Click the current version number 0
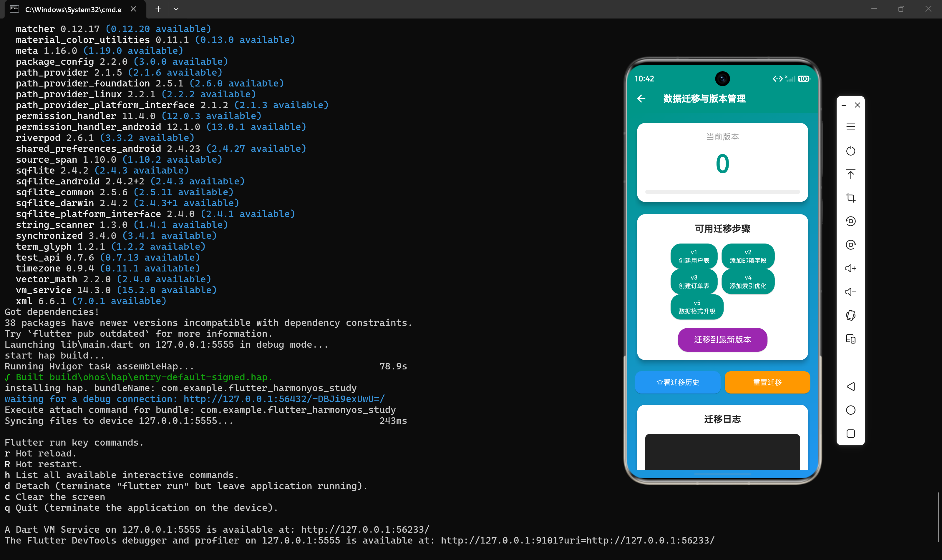Viewport: 942px width, 560px height. click(x=722, y=164)
